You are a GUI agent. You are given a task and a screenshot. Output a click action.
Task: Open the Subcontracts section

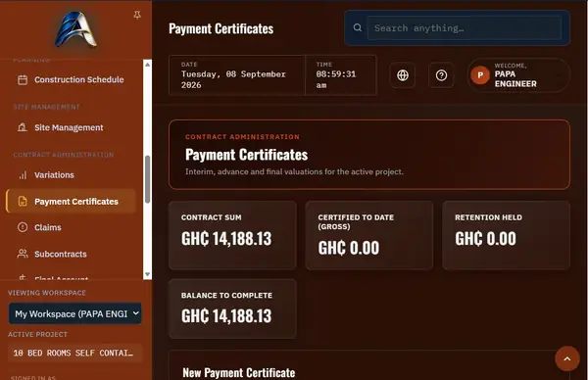point(72,254)
